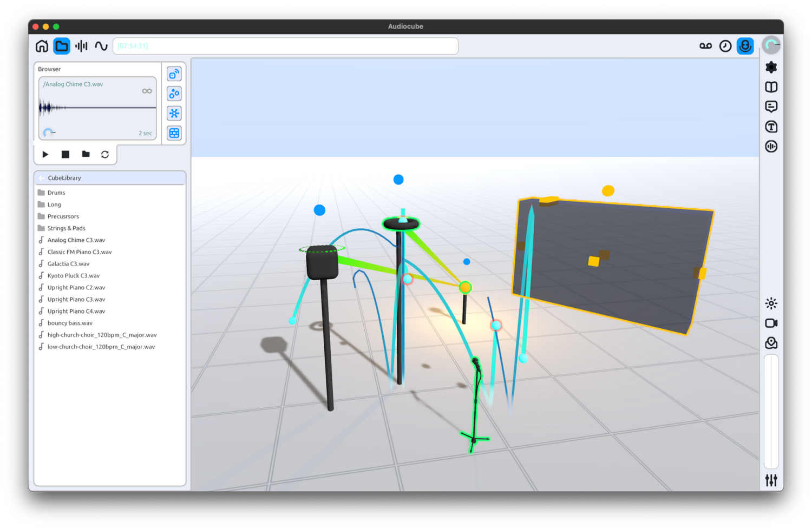Open the mixer sliders icon
Screen dimensions: 812x529
click(x=771, y=480)
